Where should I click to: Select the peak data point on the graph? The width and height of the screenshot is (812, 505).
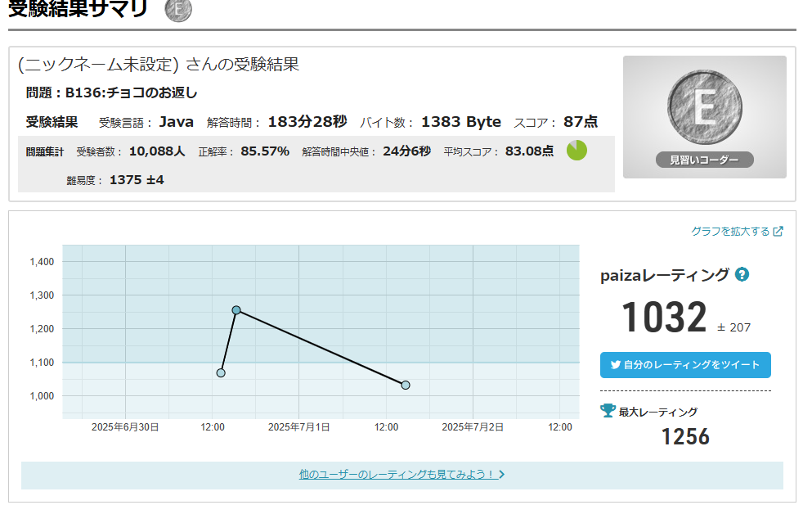(236, 310)
